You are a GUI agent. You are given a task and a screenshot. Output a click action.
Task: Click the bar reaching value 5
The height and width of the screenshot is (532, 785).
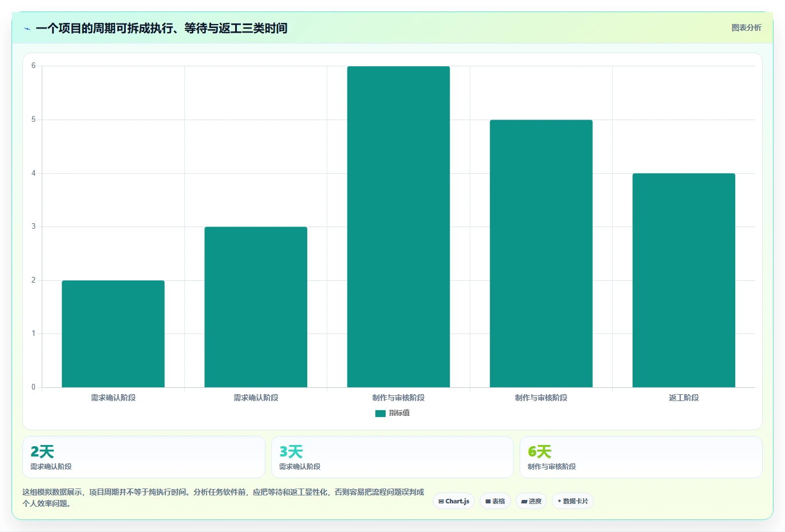(541, 253)
